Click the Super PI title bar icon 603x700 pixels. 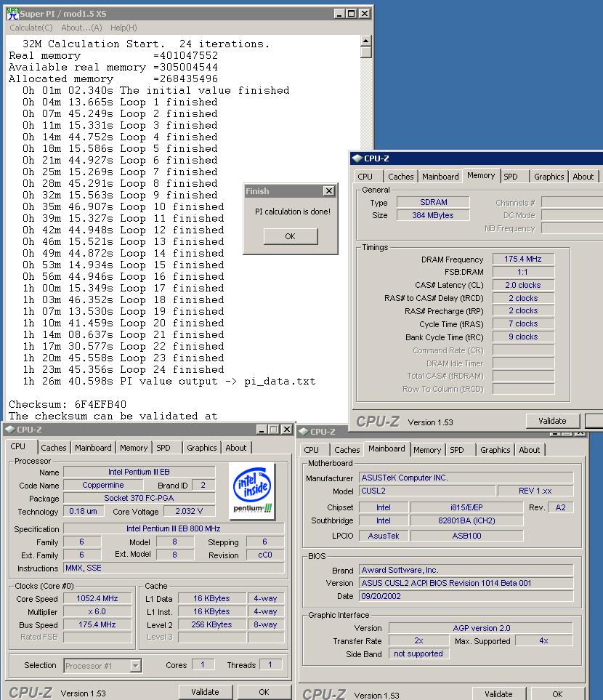click(12, 13)
